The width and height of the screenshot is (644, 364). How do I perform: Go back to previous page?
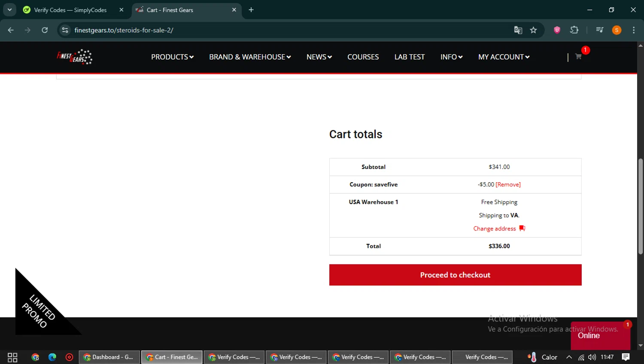tap(11, 30)
